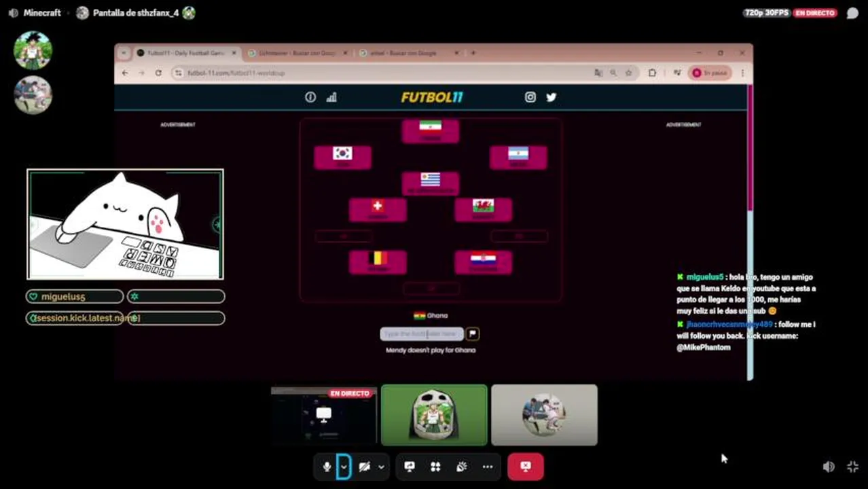Screen dimensions: 868x489
Task: Click the FUTBOL11 logo
Action: (431, 97)
